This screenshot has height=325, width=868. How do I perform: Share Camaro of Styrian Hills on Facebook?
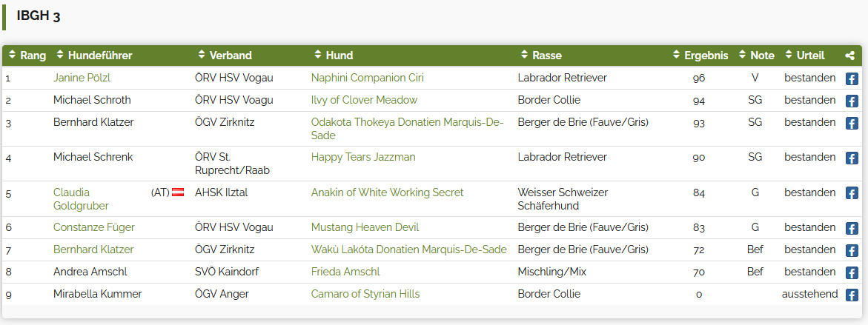coord(852,295)
